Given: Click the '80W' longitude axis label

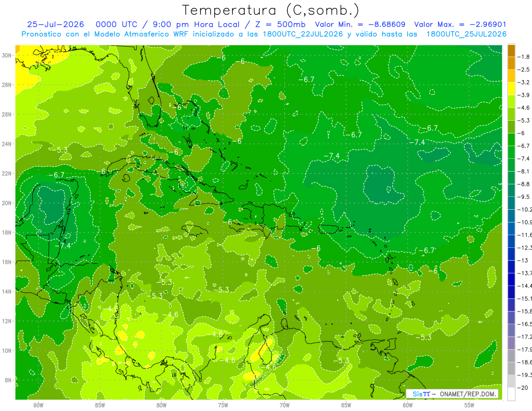Looking at the screenshot, I should click(x=161, y=405).
